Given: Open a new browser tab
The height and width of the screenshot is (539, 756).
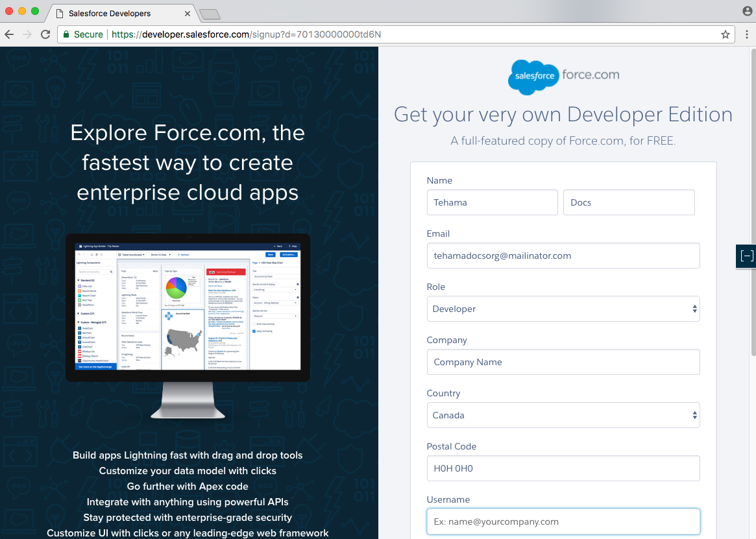Looking at the screenshot, I should [210, 14].
